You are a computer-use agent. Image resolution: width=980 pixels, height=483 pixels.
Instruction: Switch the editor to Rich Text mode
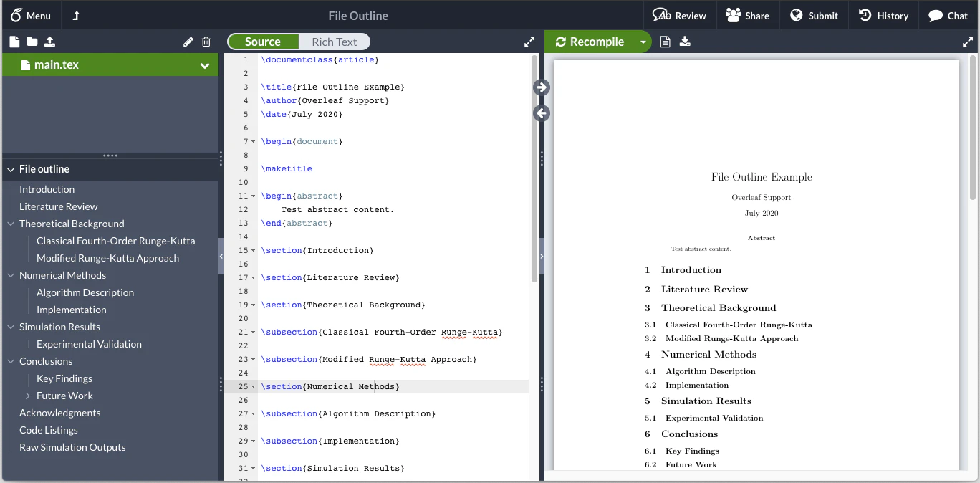pyautogui.click(x=334, y=42)
